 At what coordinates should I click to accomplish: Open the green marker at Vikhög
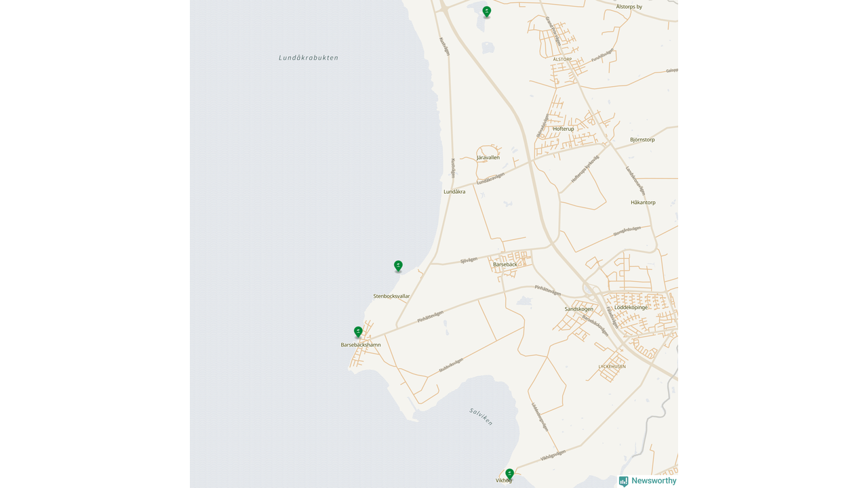(509, 474)
